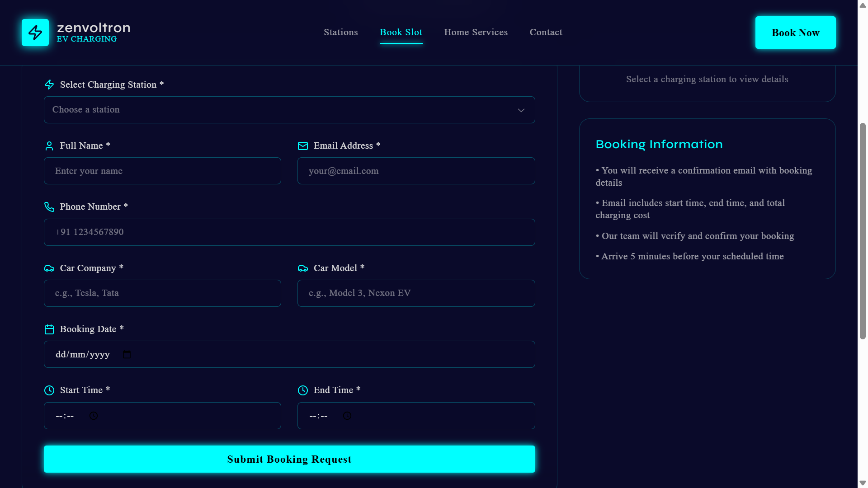The width and height of the screenshot is (868, 488).
Task: Expand station list via chevron arrow
Action: pos(521,110)
